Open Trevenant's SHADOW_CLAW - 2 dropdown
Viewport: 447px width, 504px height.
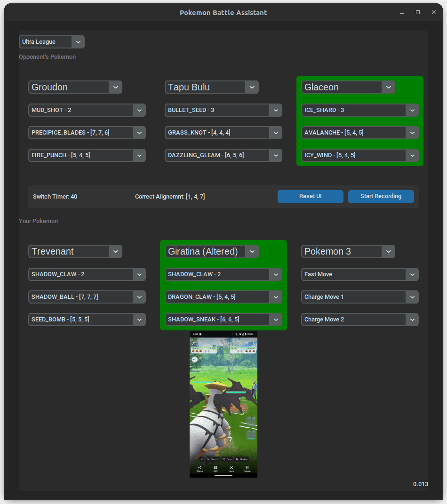[x=87, y=274]
